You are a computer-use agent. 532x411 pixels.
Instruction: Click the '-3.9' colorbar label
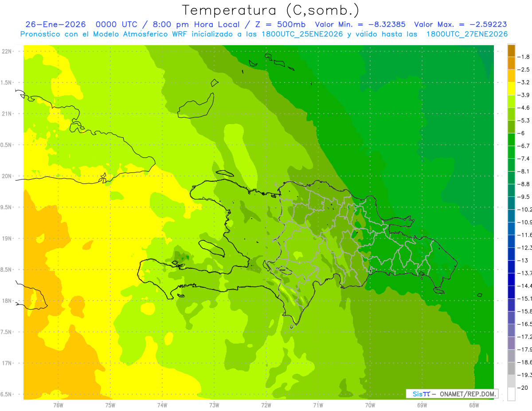[x=524, y=95]
